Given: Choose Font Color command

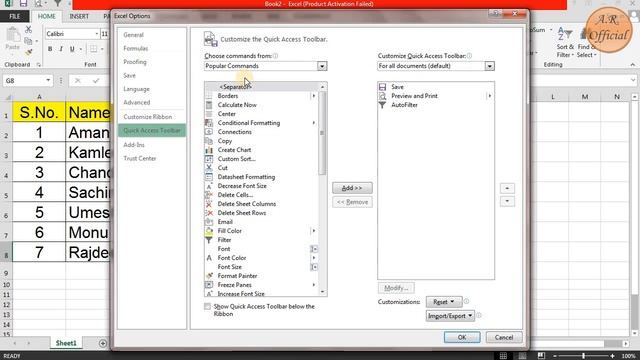Looking at the screenshot, I should (261, 258).
